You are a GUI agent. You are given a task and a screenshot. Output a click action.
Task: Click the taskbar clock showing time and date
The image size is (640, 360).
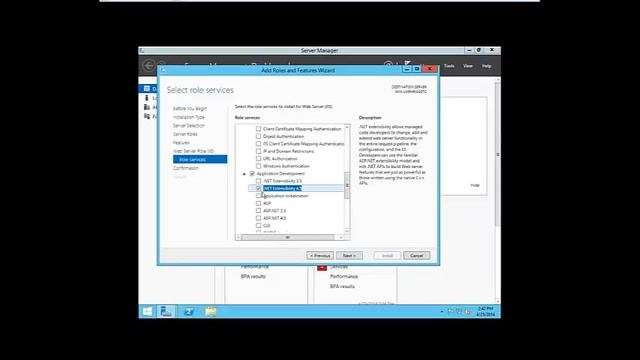(486, 311)
